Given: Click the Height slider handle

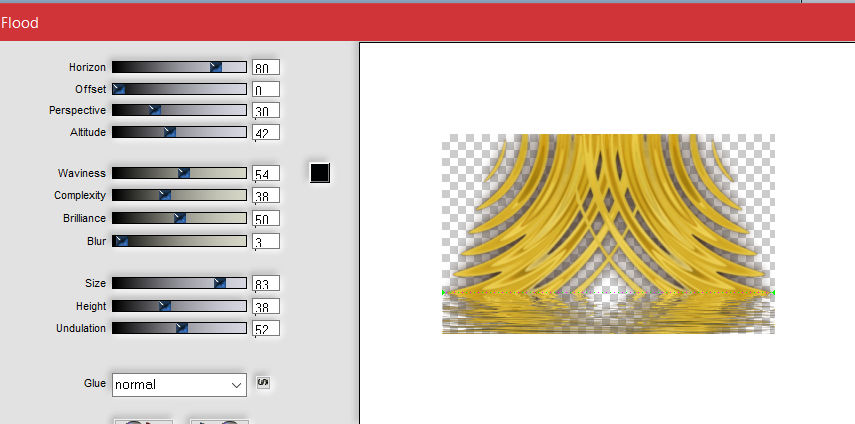Looking at the screenshot, I should click(165, 306).
